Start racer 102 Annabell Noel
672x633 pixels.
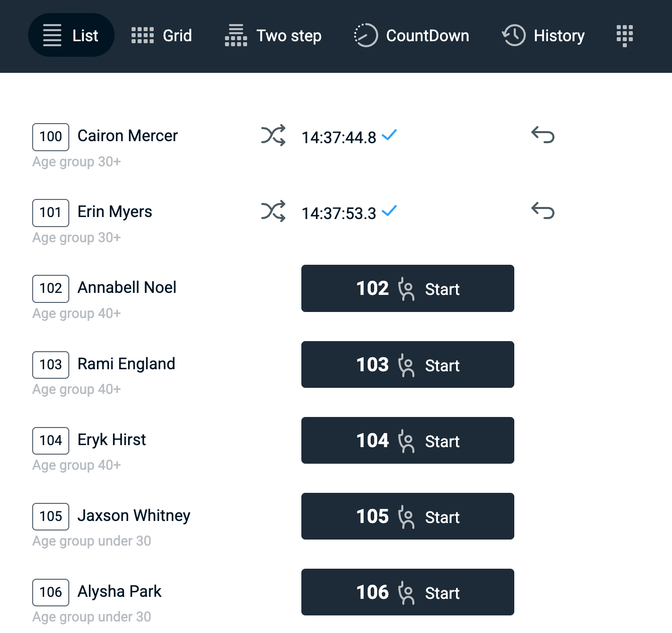click(x=407, y=288)
